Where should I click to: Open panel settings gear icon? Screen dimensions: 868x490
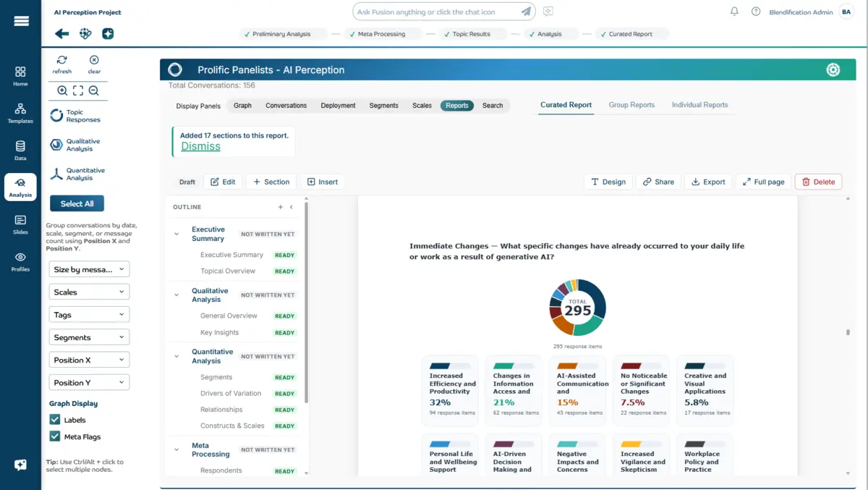coord(833,69)
